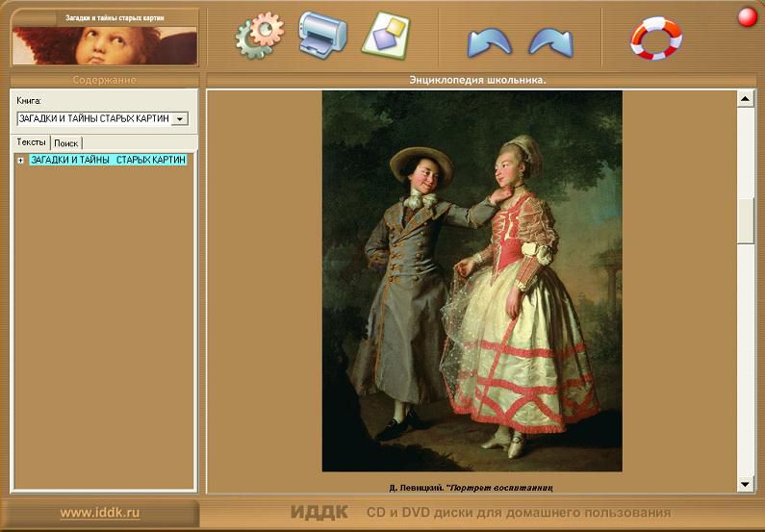
Task: Click the printer icon to print
Action: point(322,35)
